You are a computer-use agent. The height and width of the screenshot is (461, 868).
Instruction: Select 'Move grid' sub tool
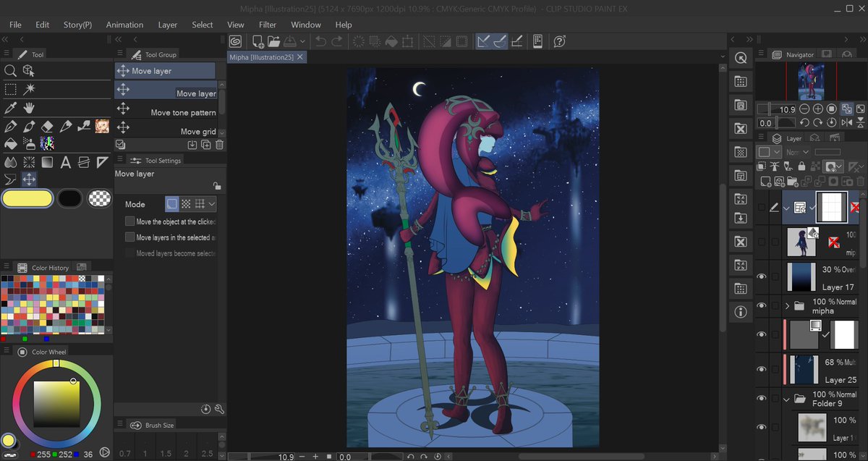pyautogui.click(x=166, y=128)
